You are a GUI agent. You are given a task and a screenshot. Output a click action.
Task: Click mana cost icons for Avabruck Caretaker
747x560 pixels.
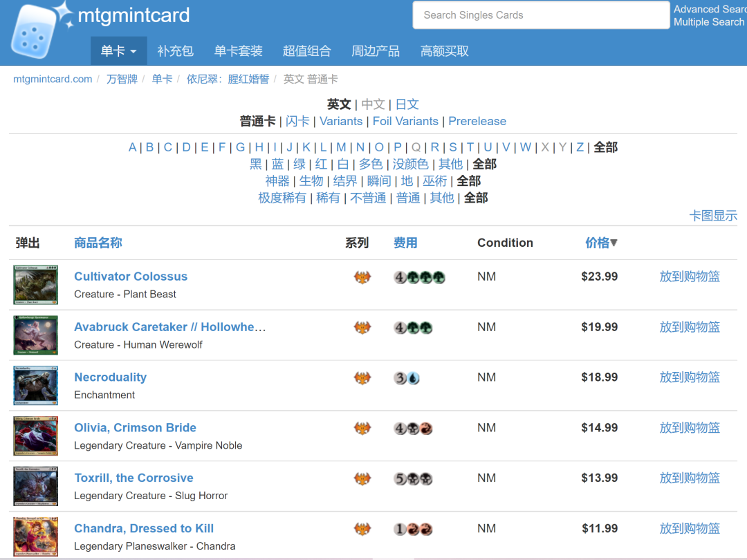pos(413,328)
